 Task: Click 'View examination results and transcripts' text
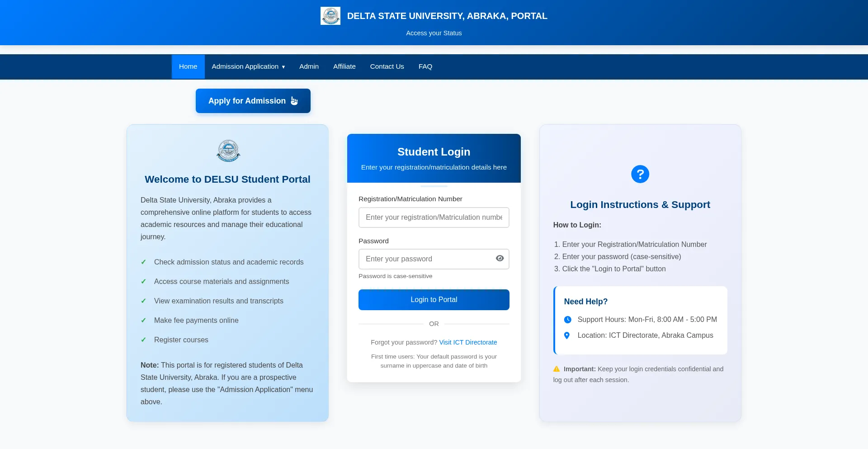tap(219, 301)
